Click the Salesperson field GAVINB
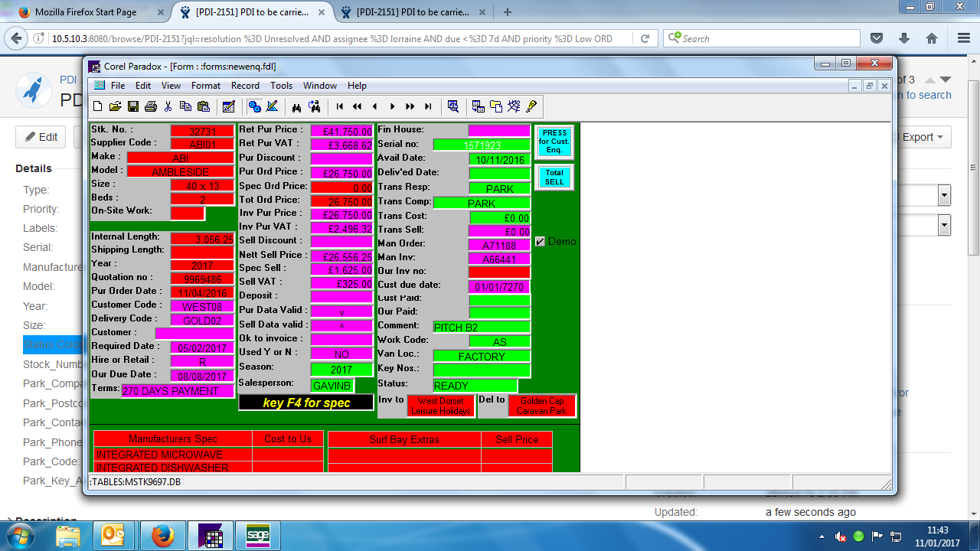Screen dimensions: 980x551 coord(332,385)
